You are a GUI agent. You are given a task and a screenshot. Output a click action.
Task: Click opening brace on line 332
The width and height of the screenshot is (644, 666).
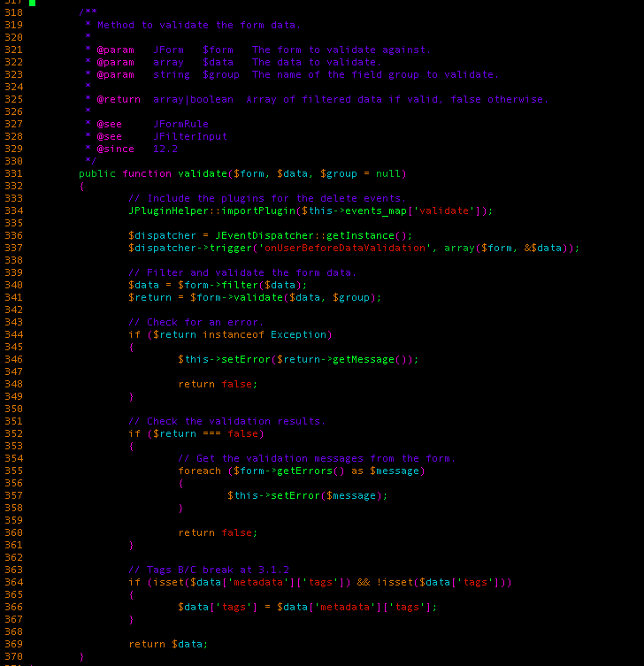point(82,186)
